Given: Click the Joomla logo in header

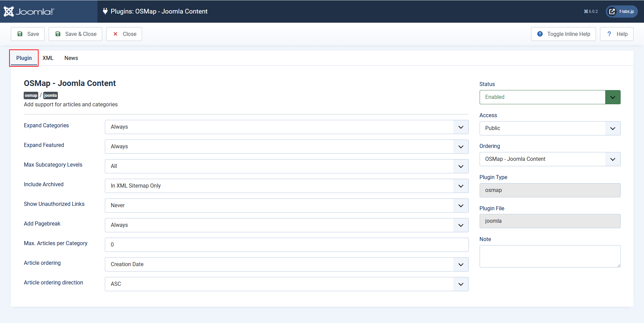Looking at the screenshot, I should coord(29,12).
